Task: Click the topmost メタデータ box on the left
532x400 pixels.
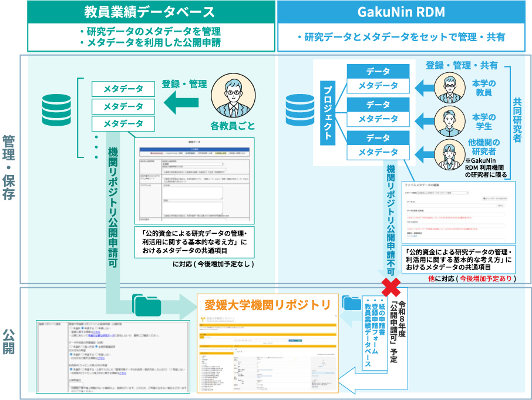Action: point(123,89)
